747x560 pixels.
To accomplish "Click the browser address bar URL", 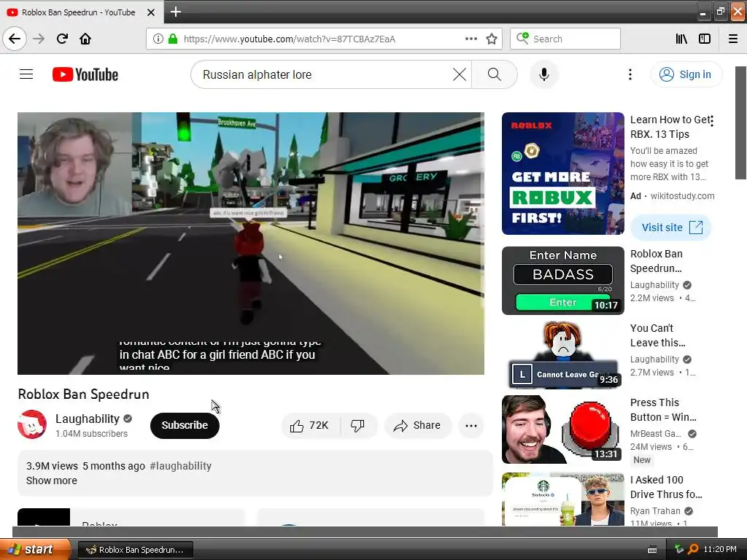I will point(290,39).
